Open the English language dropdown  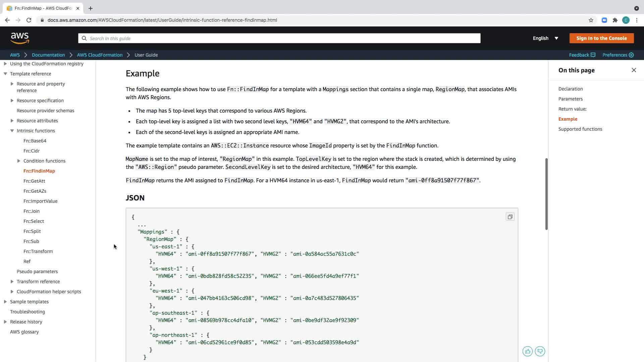click(545, 38)
